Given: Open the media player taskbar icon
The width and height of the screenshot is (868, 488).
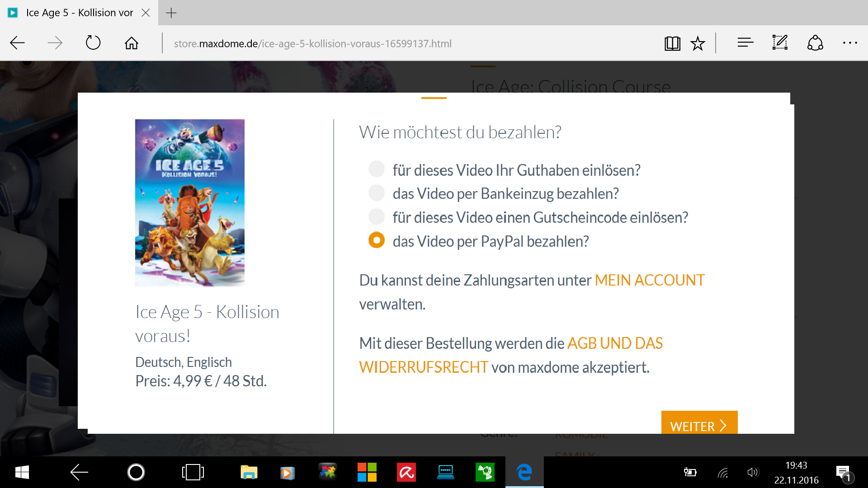Looking at the screenshot, I should tap(288, 473).
